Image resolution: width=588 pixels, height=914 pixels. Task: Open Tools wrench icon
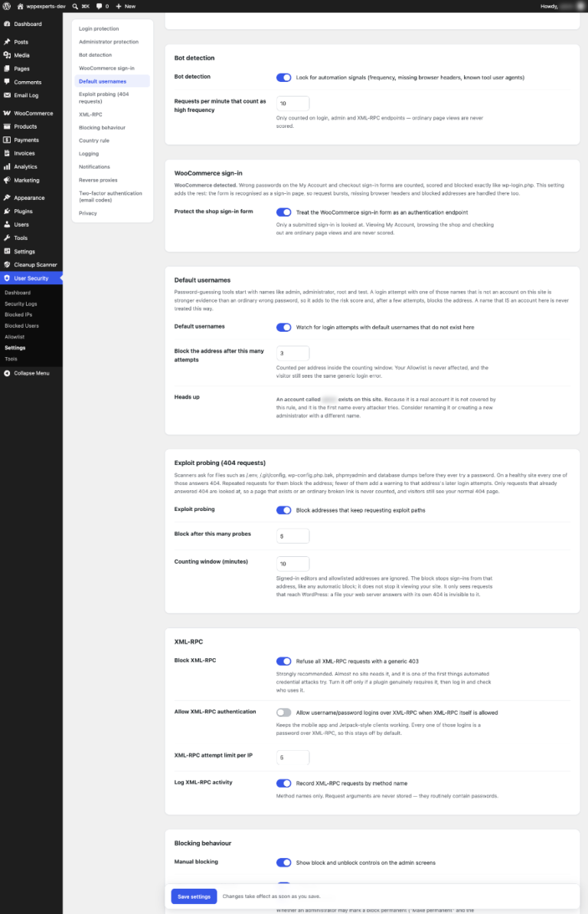[x=7, y=238]
